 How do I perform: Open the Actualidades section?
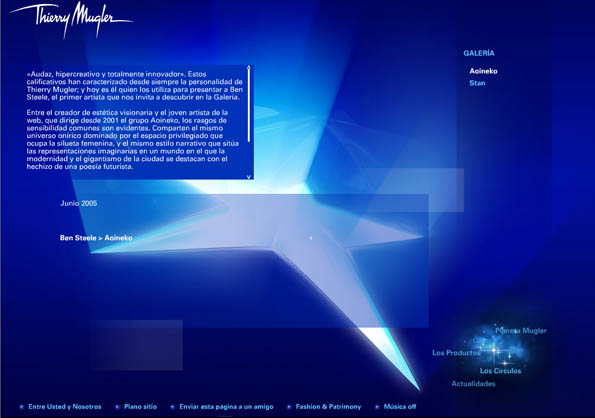473,384
